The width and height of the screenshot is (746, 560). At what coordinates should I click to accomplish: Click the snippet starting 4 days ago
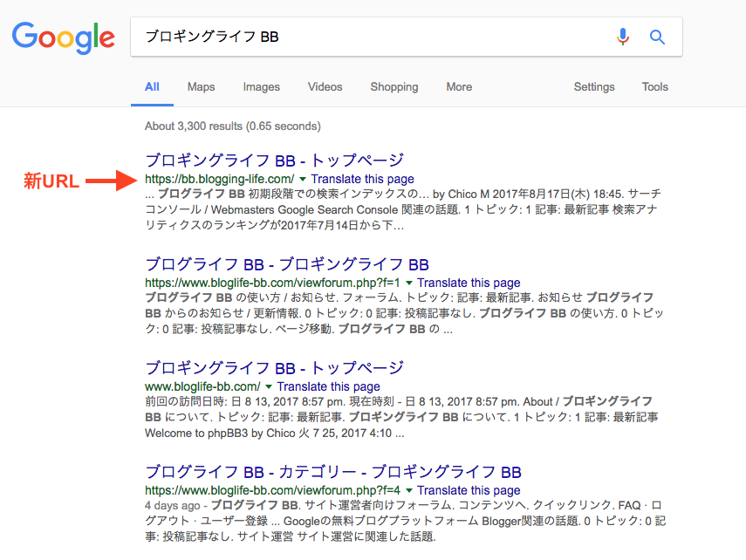tap(406, 521)
